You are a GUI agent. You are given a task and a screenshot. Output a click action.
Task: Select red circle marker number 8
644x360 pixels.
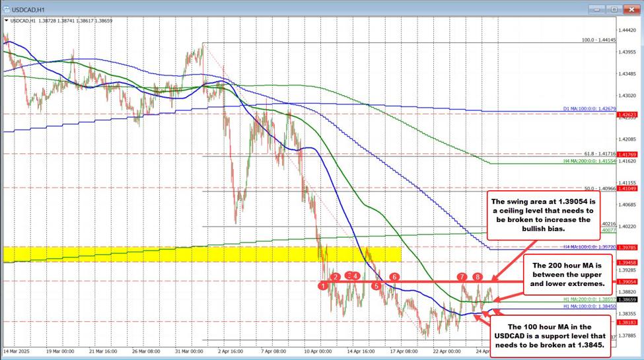(478, 276)
